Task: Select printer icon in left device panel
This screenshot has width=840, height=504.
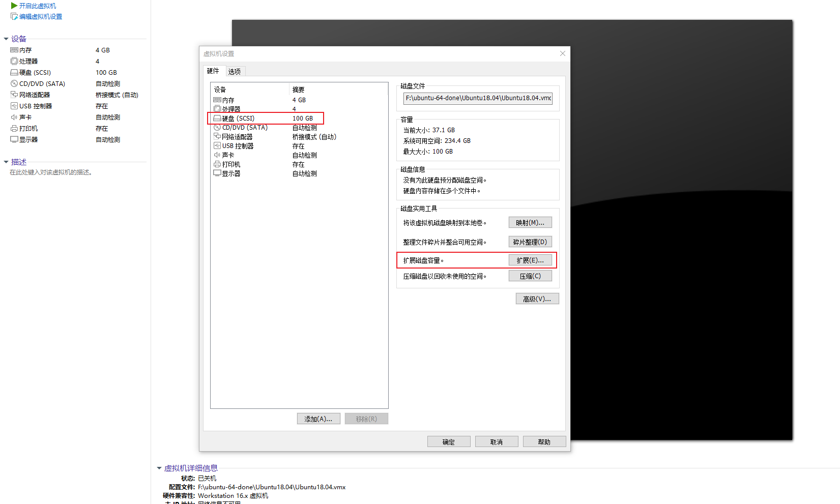Action: pyautogui.click(x=14, y=128)
